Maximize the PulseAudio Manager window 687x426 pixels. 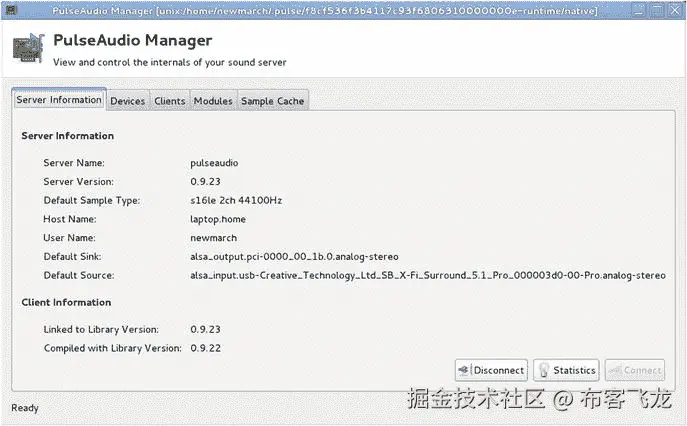[656, 10]
